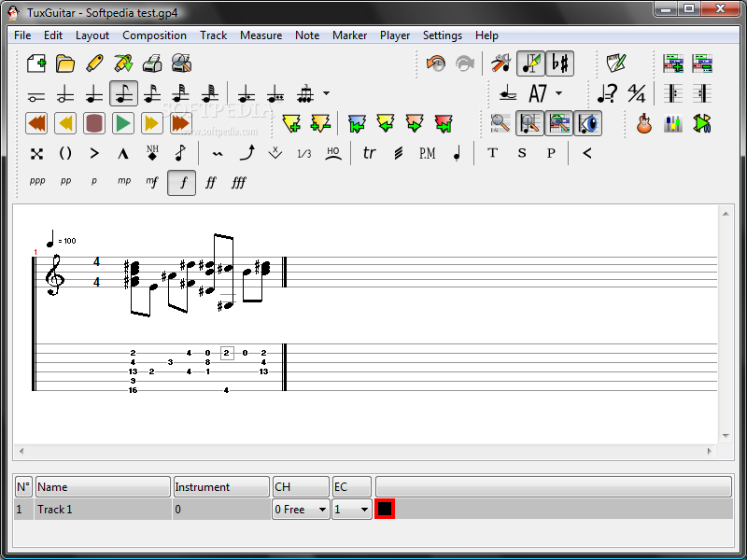Open the CH 0 Free dropdown
Viewport: 747px width, 560px height.
pos(301,509)
